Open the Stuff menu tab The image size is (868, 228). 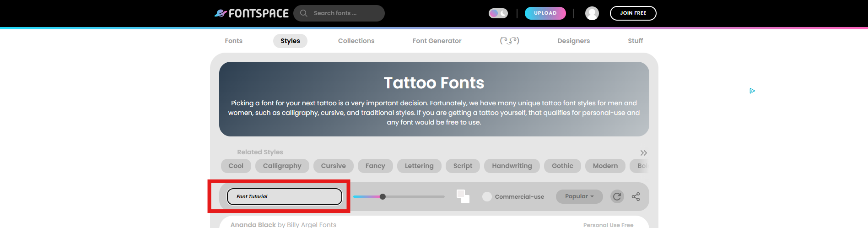pyautogui.click(x=636, y=41)
